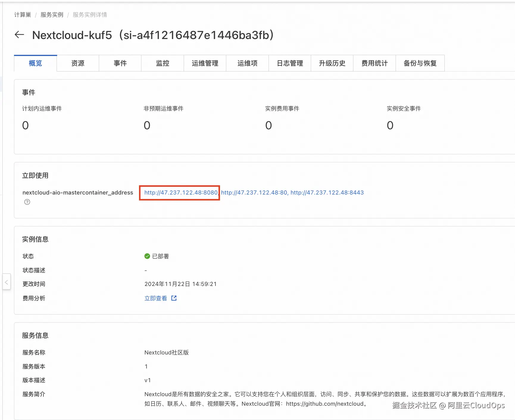Click the 立即使用 section heading

(35, 175)
